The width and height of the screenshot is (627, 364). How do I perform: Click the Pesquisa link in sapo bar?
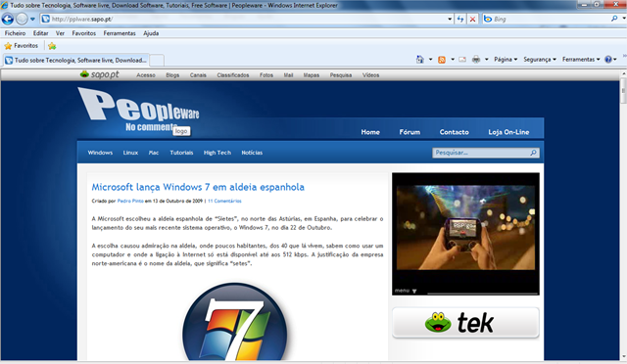point(341,75)
